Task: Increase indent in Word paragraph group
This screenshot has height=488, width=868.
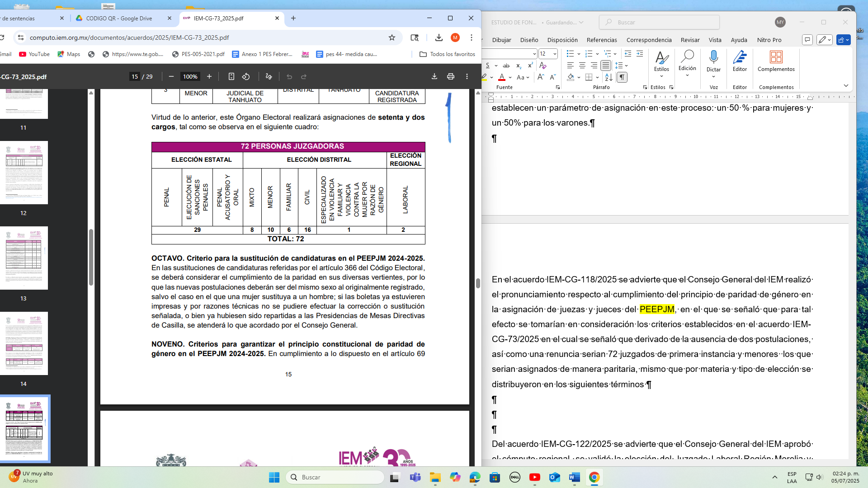Action: pos(640,54)
